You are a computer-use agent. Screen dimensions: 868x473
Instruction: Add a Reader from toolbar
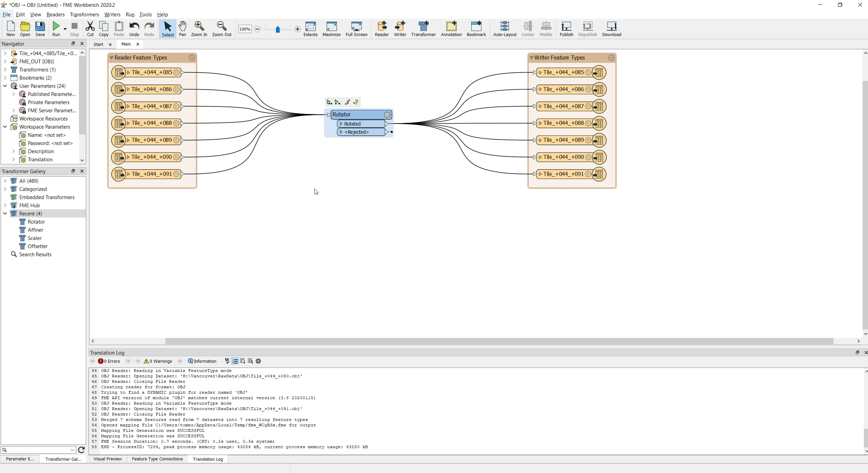[381, 29]
